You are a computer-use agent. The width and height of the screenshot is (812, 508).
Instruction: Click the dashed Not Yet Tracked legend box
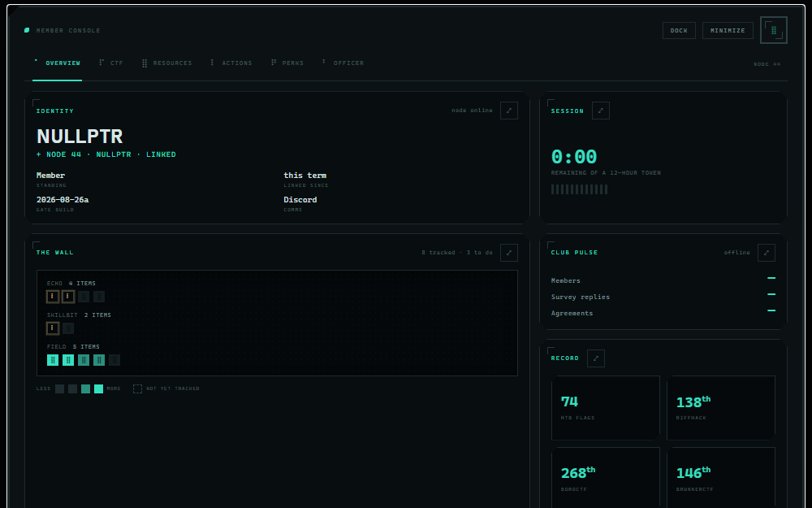137,389
